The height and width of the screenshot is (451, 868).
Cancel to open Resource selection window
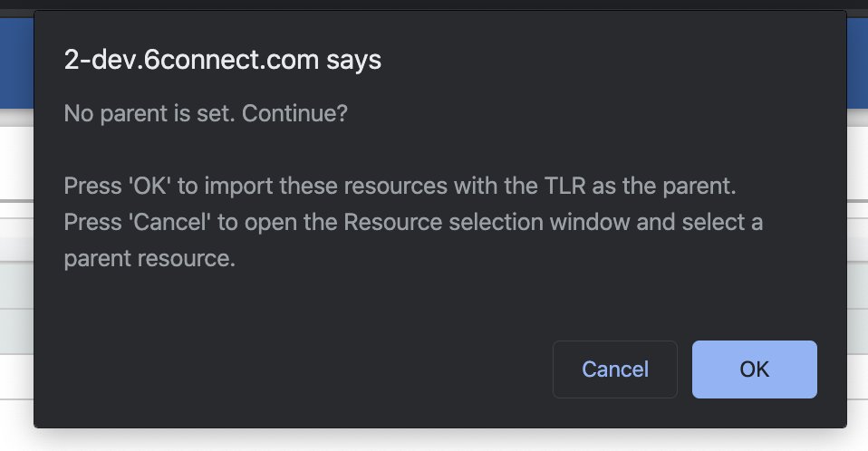click(x=615, y=369)
